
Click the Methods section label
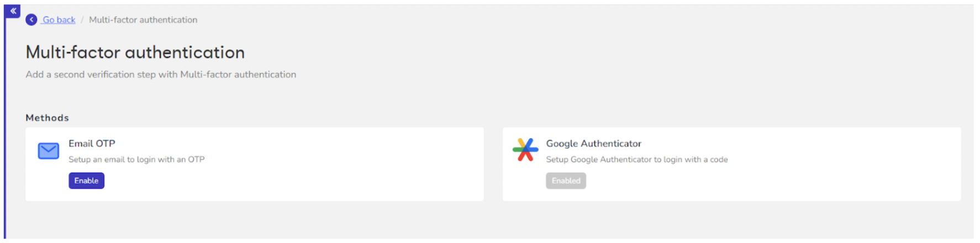(48, 118)
